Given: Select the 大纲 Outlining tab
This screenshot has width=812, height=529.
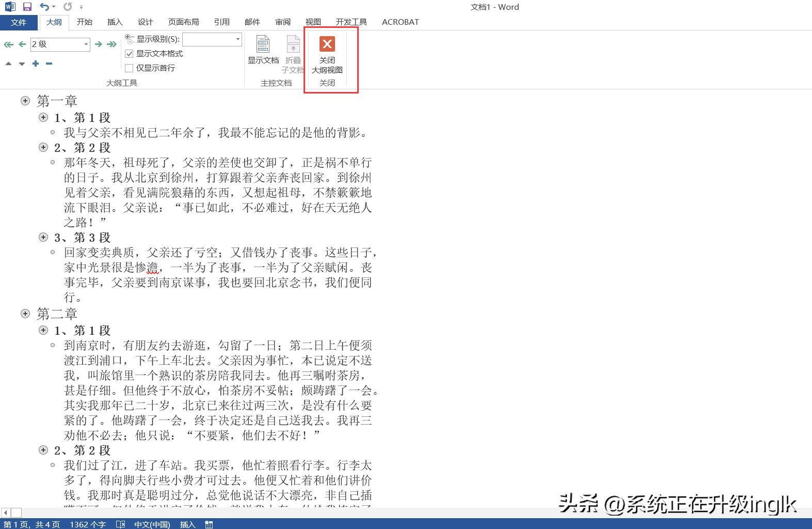Looking at the screenshot, I should click(x=54, y=22).
